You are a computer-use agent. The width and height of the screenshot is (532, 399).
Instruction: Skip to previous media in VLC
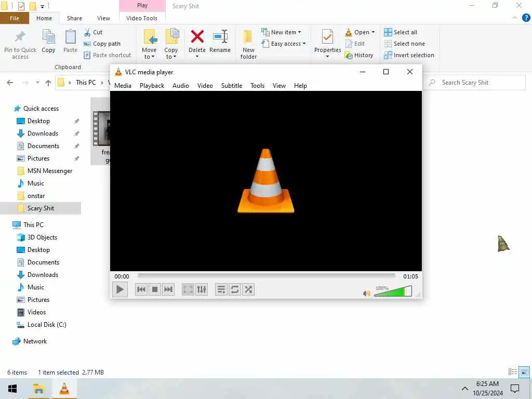pos(141,289)
